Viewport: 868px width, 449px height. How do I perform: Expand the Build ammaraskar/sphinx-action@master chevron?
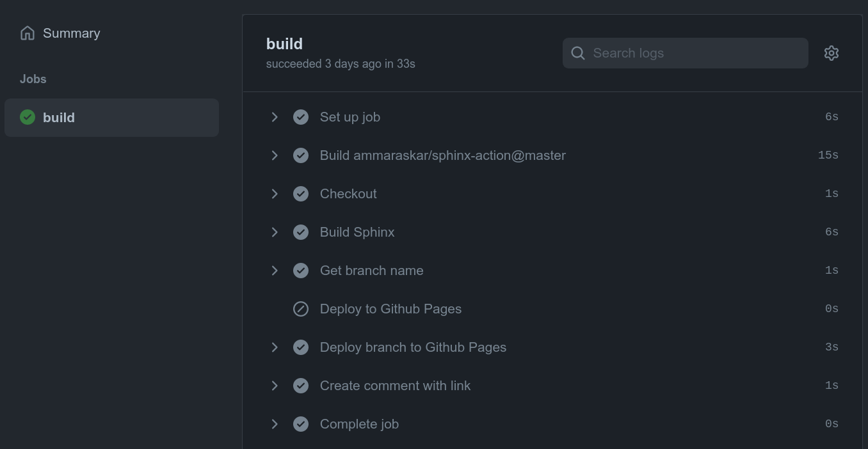[x=275, y=155]
